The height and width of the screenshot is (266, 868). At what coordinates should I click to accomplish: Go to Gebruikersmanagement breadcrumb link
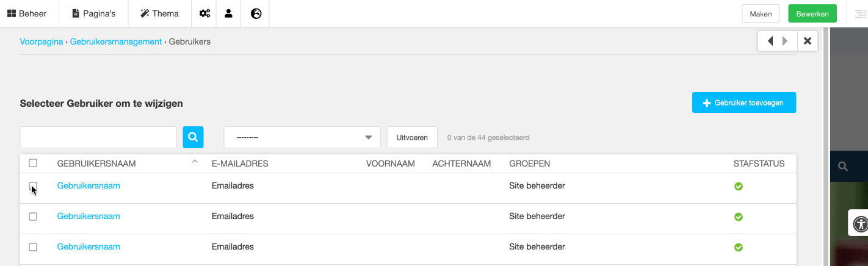click(116, 41)
